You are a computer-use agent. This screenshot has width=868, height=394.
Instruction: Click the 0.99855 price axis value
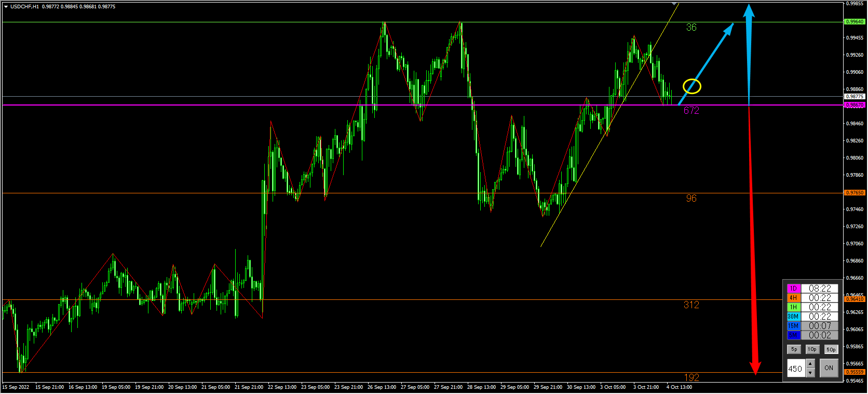855,4
